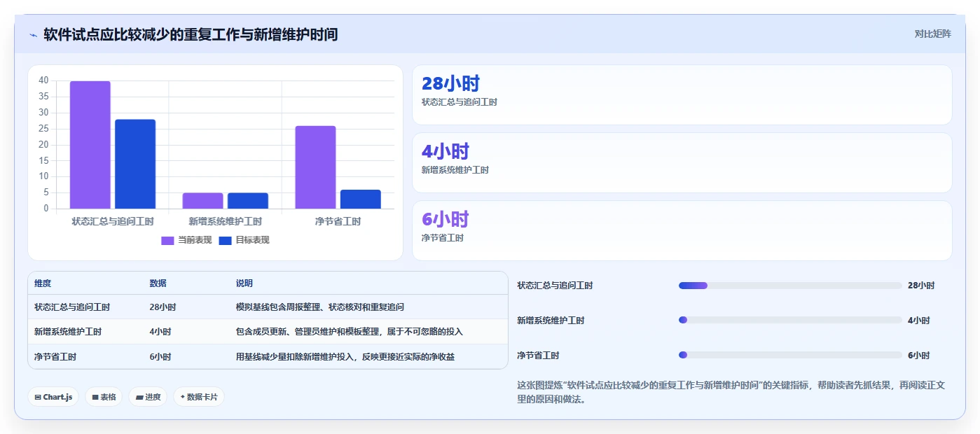This screenshot has height=434, width=980.
Task: Click the purple bar for 净节省工时
Action: click(x=315, y=167)
